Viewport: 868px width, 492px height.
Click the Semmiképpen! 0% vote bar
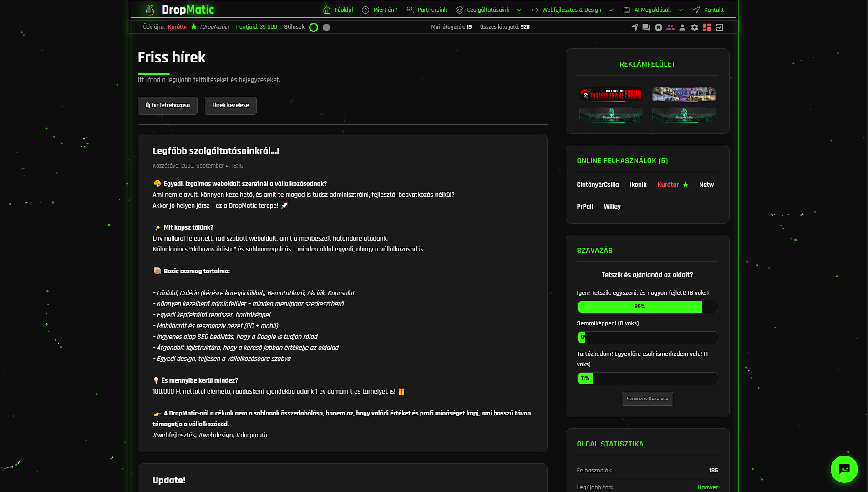[647, 337]
